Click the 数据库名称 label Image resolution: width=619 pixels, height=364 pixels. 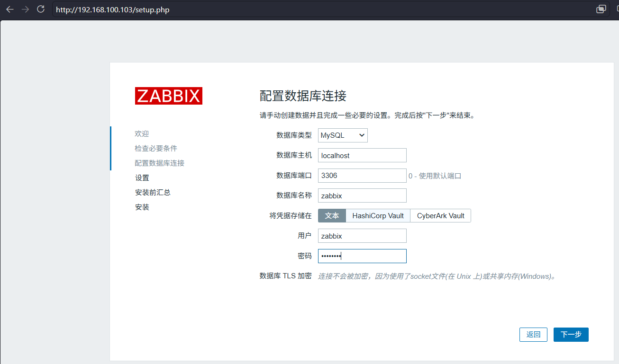[294, 195]
